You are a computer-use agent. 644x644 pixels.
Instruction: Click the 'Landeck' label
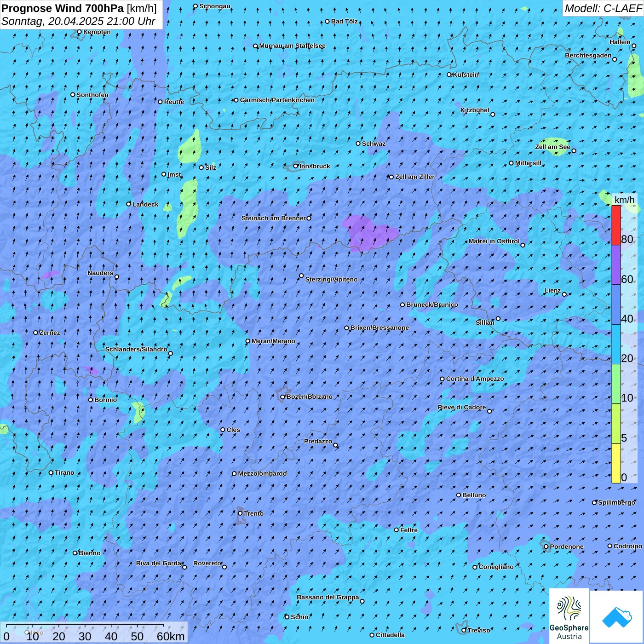pyautogui.click(x=145, y=204)
